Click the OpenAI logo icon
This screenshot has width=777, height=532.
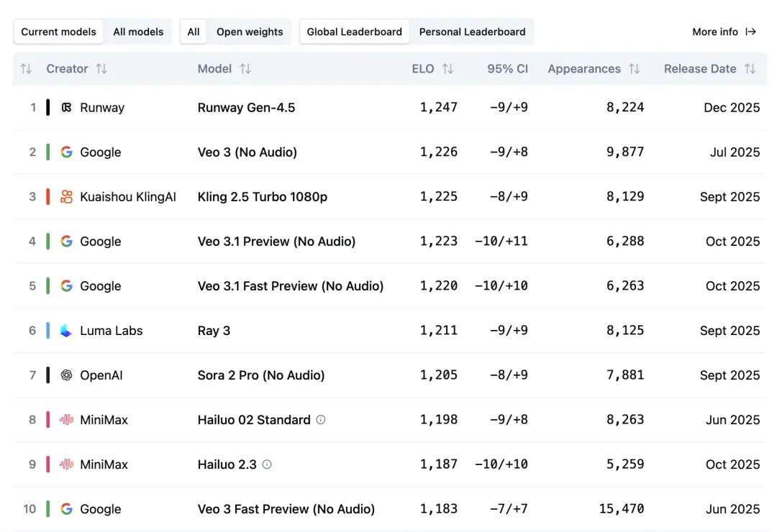pyautogui.click(x=66, y=375)
